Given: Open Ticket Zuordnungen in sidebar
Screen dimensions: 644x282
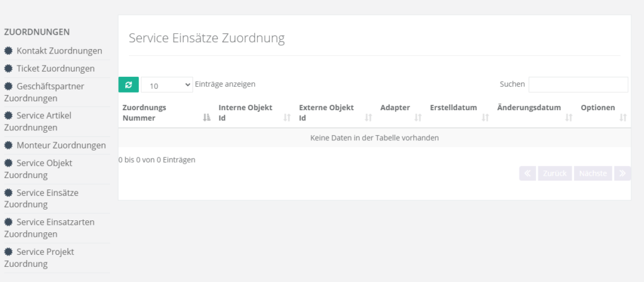Looking at the screenshot, I should click(55, 69).
